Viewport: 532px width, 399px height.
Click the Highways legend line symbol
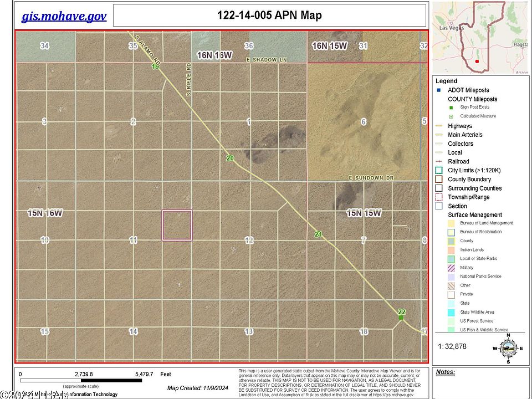tap(439, 126)
